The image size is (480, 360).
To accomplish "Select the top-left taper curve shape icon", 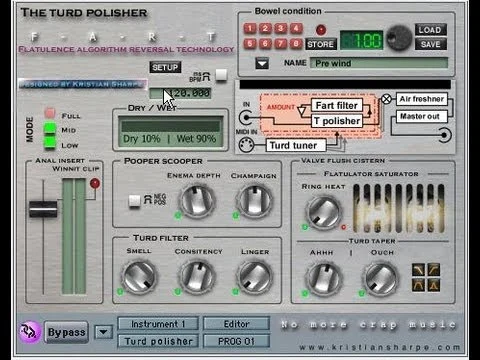I will pyautogui.click(x=419, y=269).
